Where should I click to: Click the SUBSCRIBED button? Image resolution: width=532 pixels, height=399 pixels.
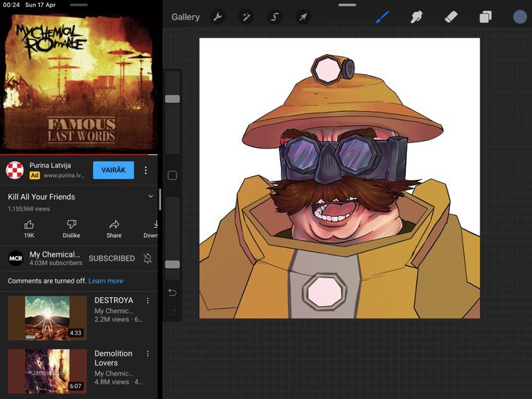pos(112,258)
